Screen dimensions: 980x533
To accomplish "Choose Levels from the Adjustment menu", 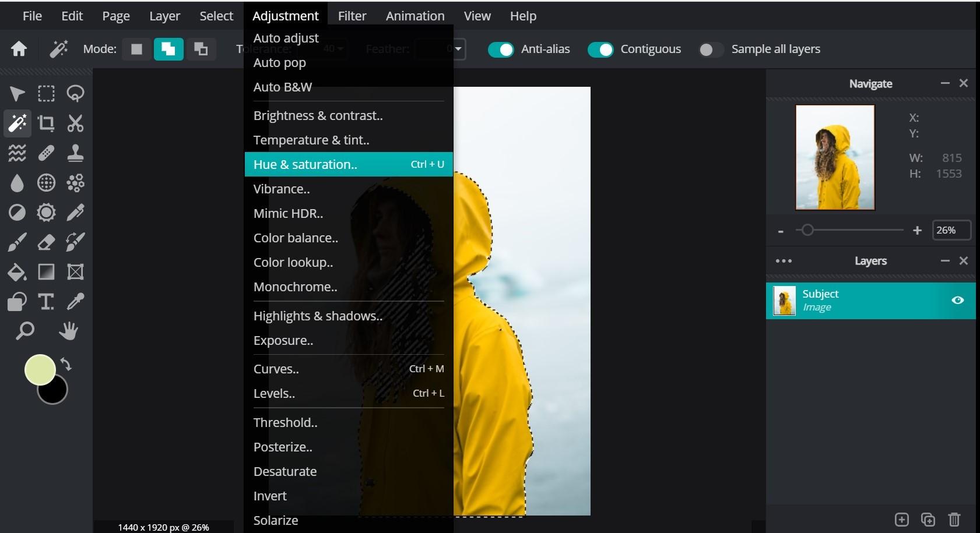I will [349, 393].
